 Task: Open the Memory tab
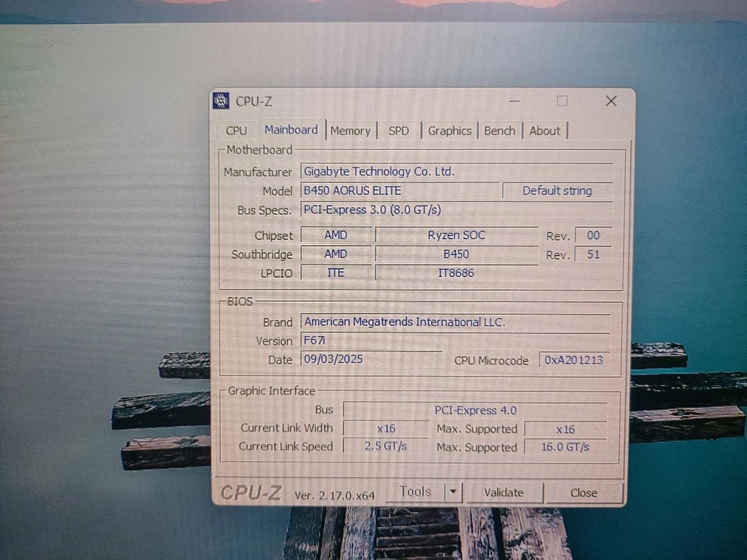(350, 131)
